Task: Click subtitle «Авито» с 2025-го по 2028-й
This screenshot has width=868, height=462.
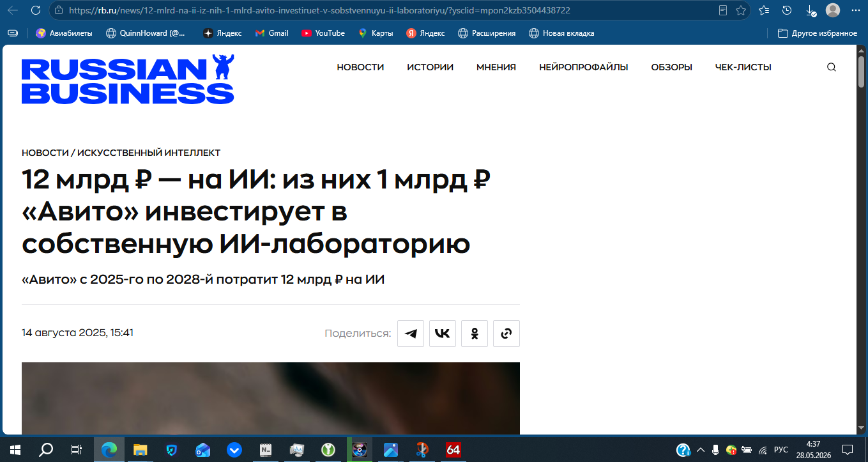Action: pos(203,279)
